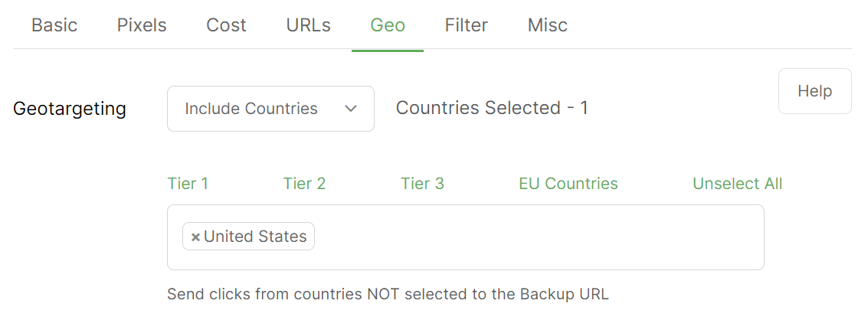Click the Geotargeting field label
This screenshot has height=320, width=868.
(x=70, y=109)
